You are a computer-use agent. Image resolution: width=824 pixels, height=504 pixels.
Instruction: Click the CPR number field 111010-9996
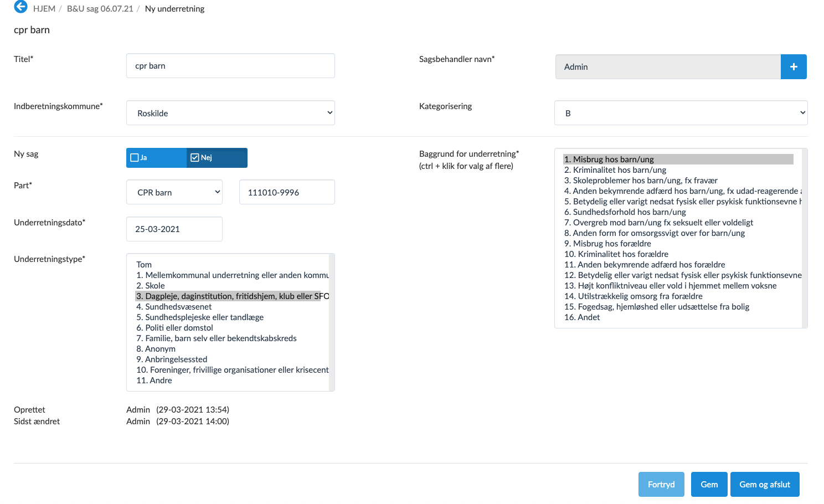[x=287, y=192]
